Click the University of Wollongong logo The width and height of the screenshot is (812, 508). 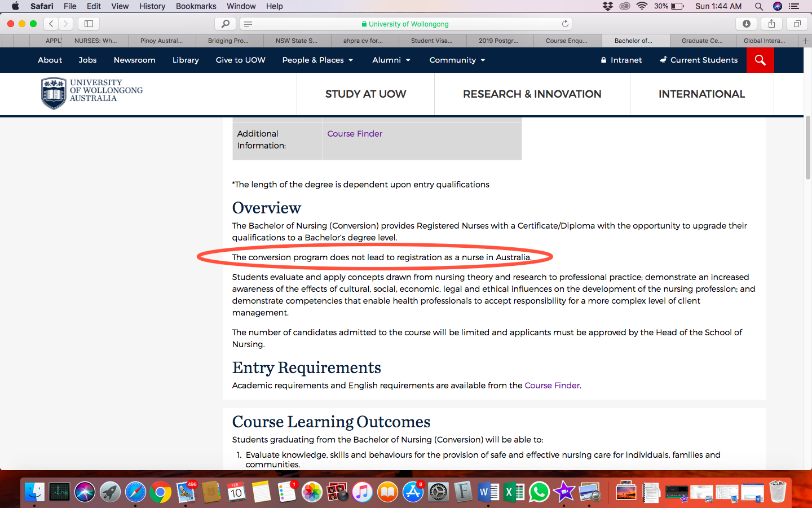92,94
